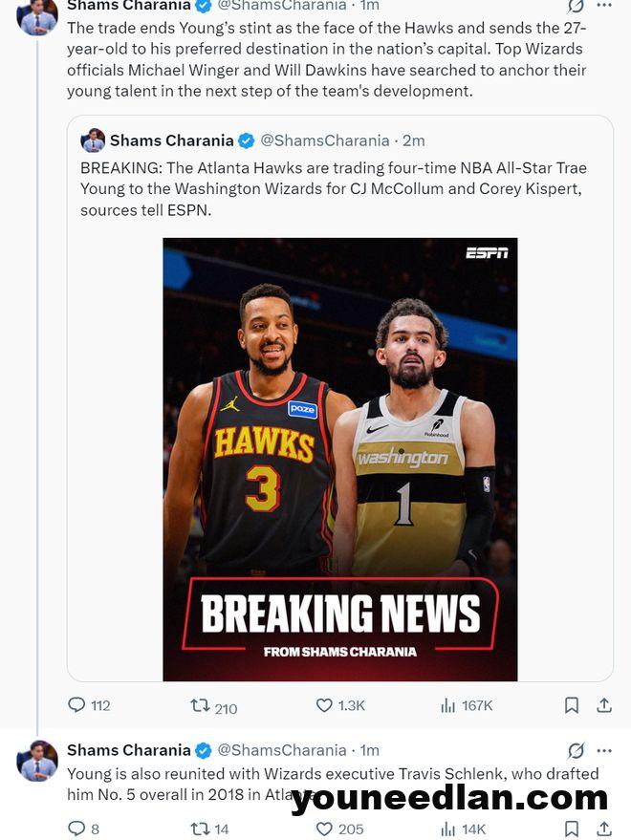Viewport: 631px width, 840px height.
Task: Open more options on the top tweet
Action: point(603,6)
